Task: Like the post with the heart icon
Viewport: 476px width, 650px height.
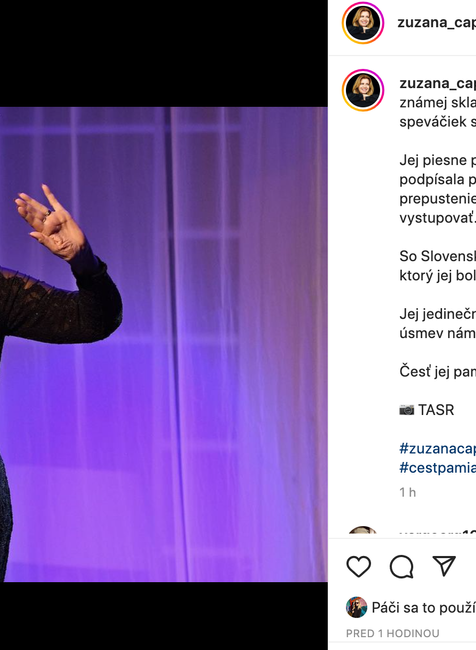Action: tap(359, 566)
